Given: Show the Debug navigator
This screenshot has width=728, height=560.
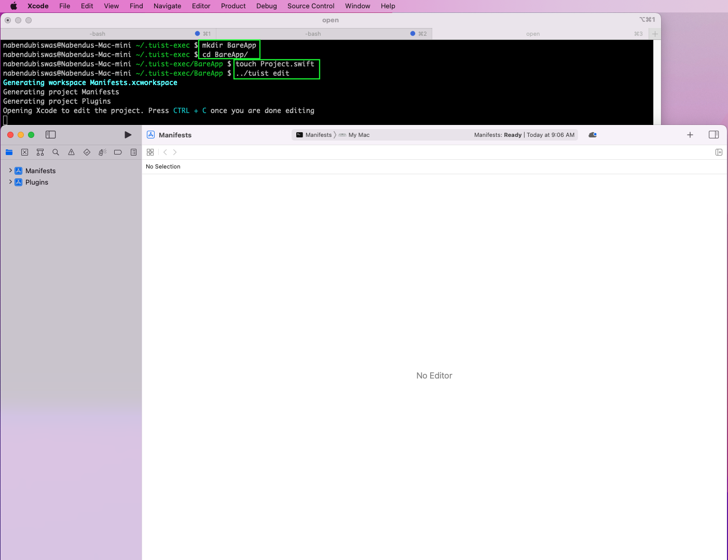Looking at the screenshot, I should (x=102, y=152).
